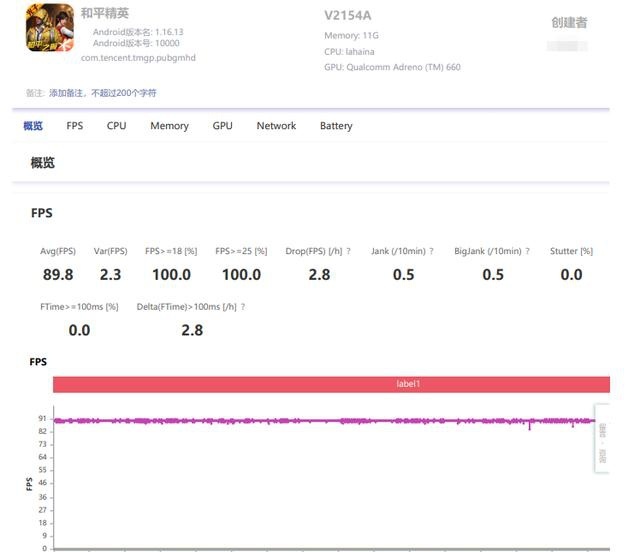Open the CPU tab

coord(116,126)
